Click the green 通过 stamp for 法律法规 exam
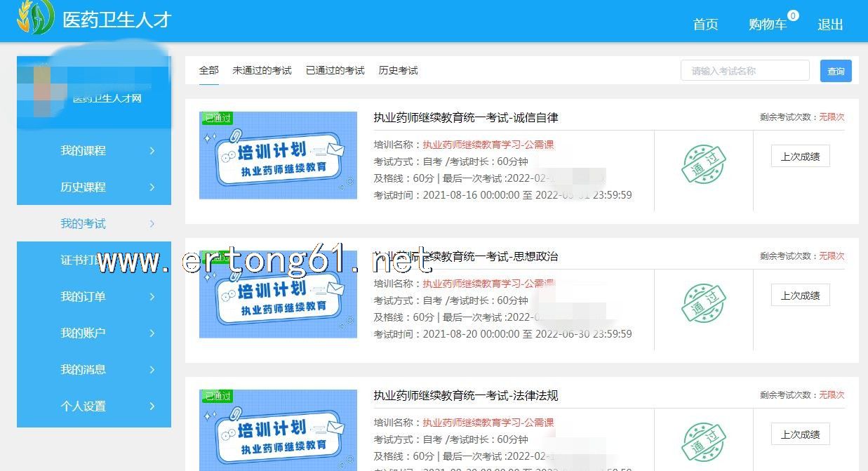Screen dimensions: 868x471 pyautogui.click(x=704, y=443)
